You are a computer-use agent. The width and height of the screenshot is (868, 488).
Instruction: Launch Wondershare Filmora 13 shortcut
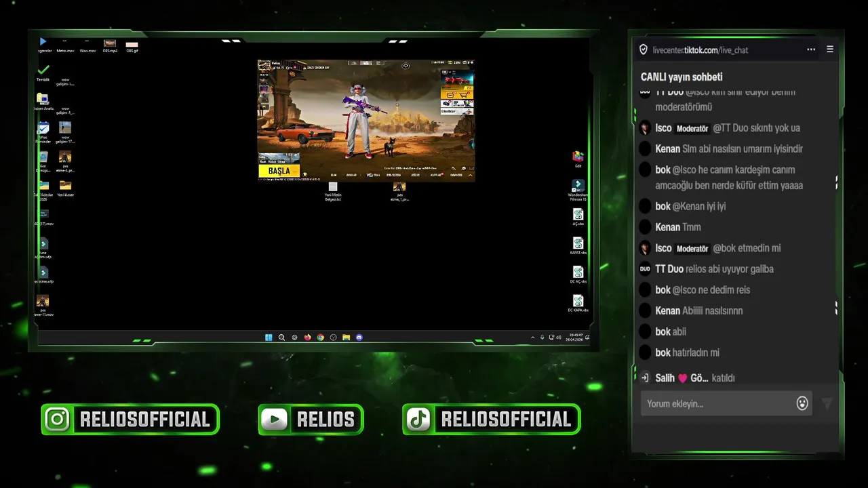coord(578,190)
